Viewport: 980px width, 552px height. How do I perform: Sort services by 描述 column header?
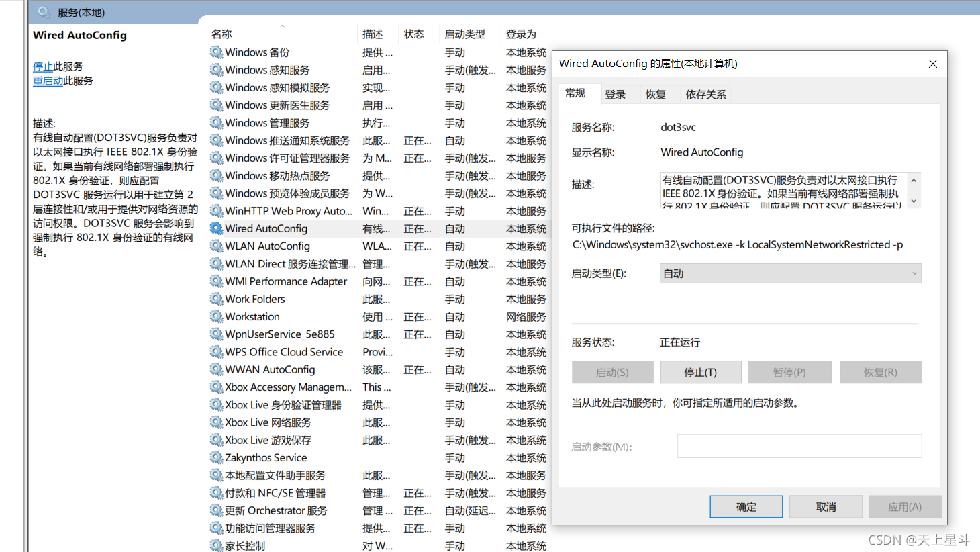coord(373,34)
